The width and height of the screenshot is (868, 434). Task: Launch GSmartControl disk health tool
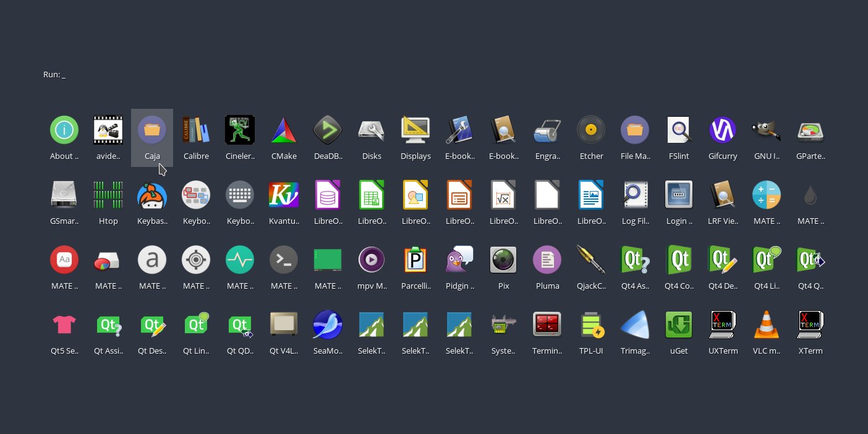pyautogui.click(x=64, y=203)
